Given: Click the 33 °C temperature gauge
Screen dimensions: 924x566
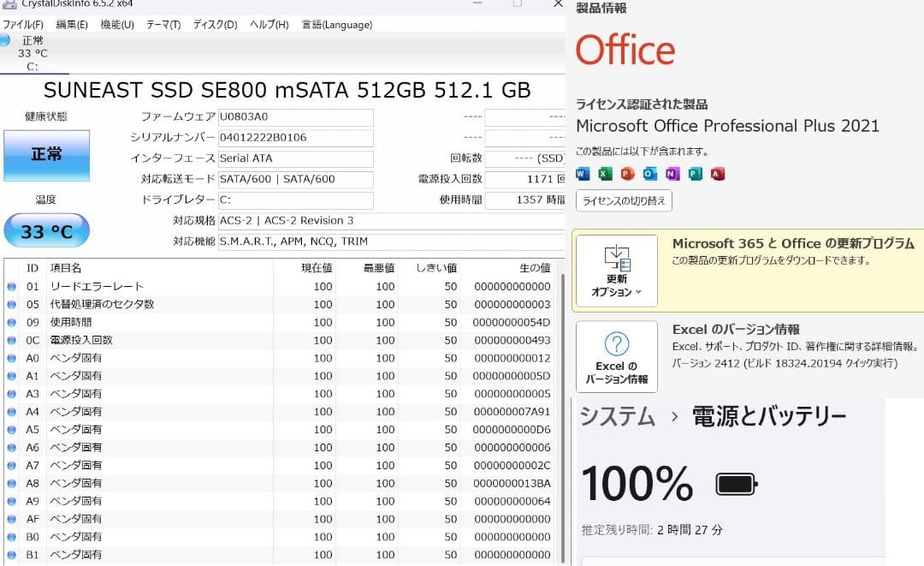Looking at the screenshot, I should tap(46, 229).
